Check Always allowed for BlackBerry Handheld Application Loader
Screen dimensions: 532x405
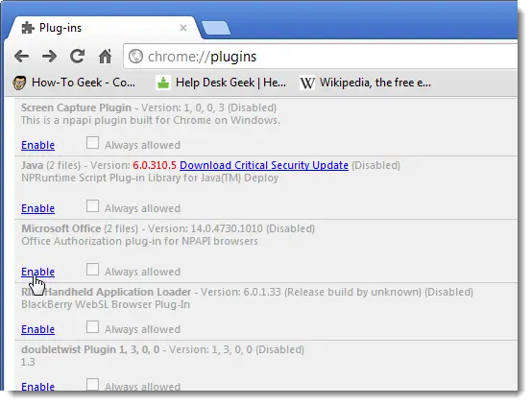[92, 327]
